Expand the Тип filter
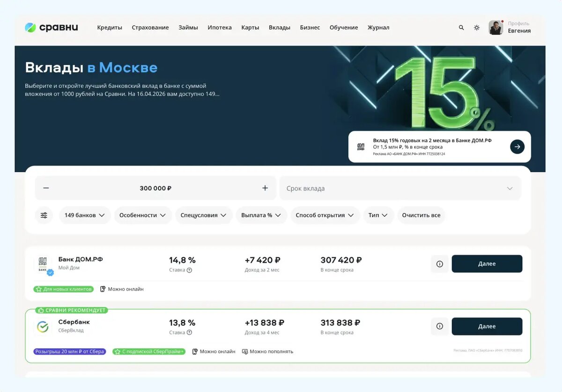 tap(378, 215)
